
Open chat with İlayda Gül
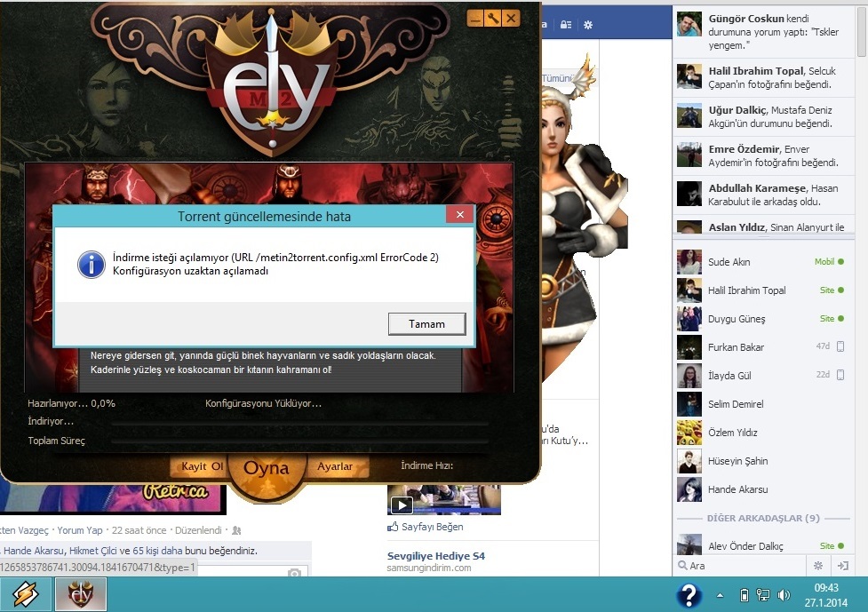click(763, 375)
